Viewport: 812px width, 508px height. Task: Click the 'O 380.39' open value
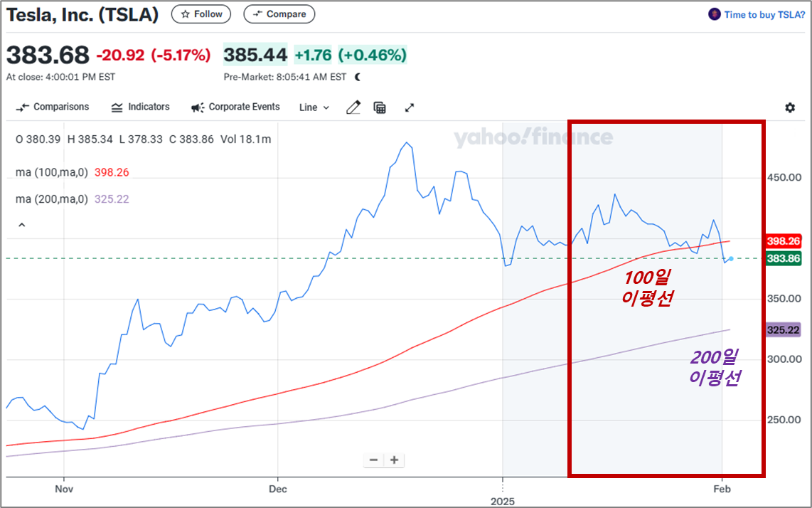38,139
